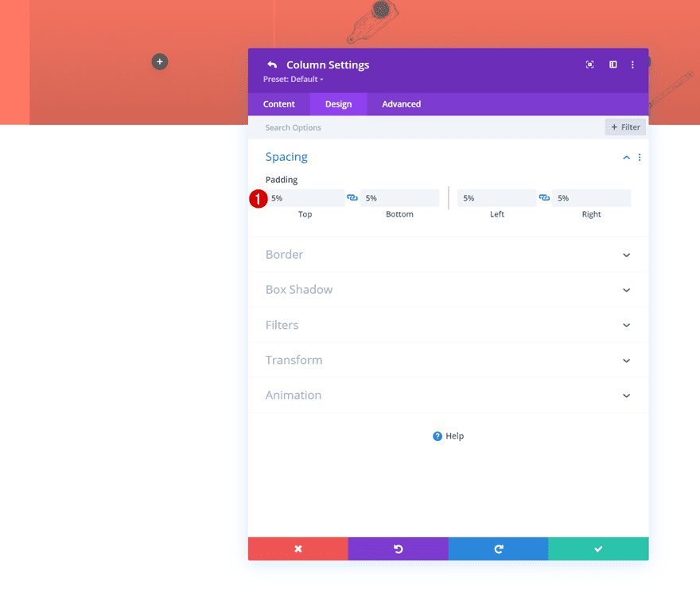Toggle the split view icon near header right
700x601 pixels.
click(612, 64)
